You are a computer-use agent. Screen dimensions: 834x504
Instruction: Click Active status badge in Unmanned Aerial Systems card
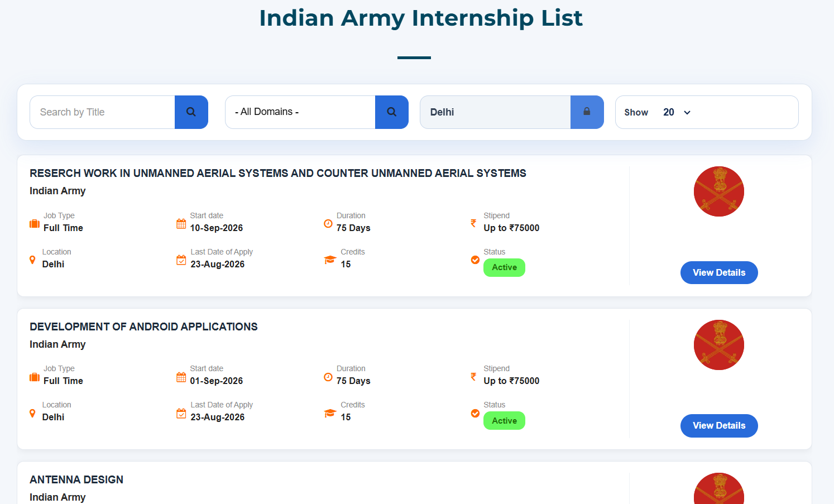coord(504,267)
